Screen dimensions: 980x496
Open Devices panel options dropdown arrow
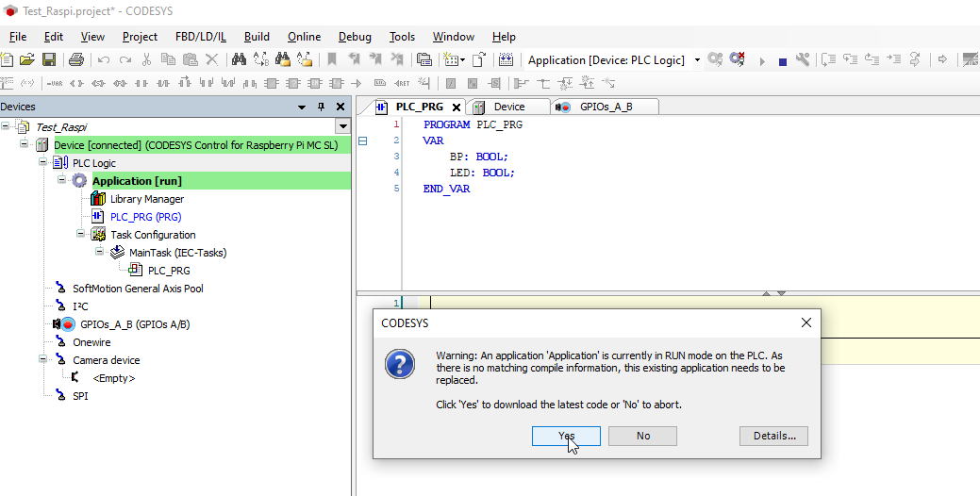point(302,107)
